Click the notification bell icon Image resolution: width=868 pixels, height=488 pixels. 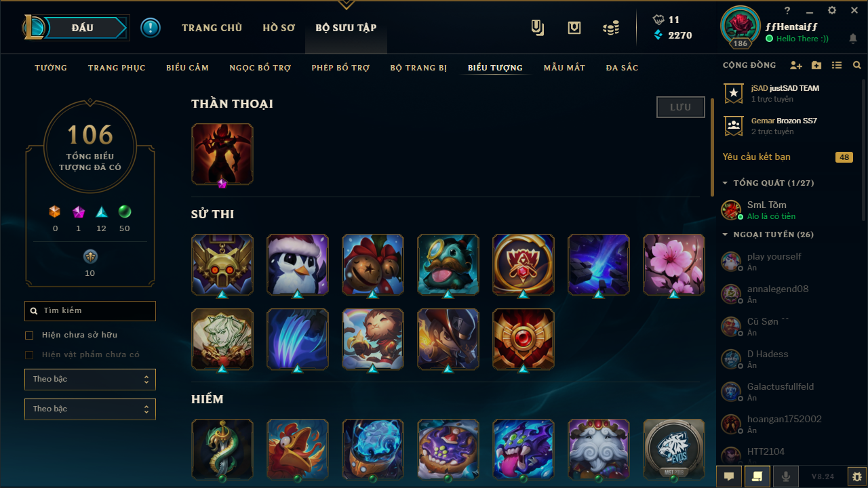pyautogui.click(x=853, y=39)
